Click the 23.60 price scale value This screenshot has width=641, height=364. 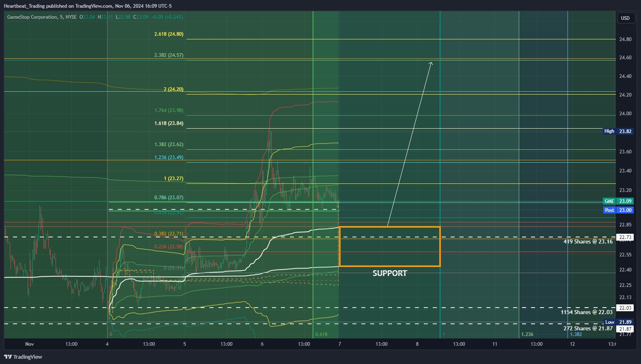625,152
